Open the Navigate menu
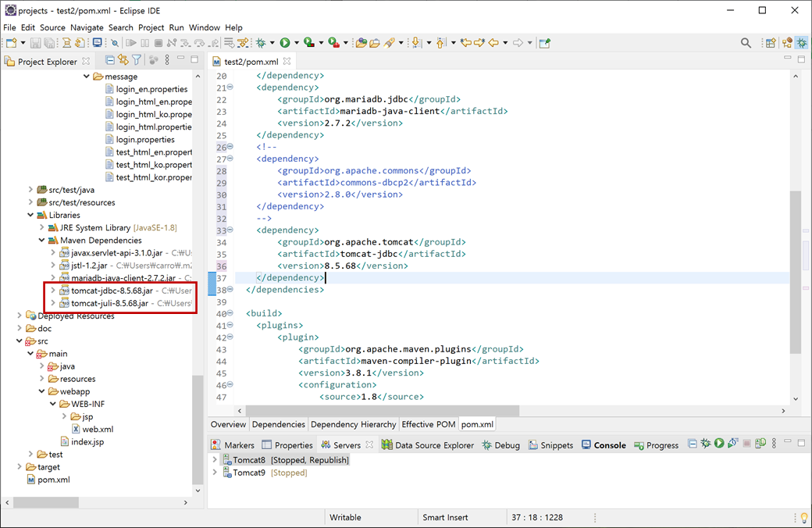The width and height of the screenshot is (812, 528). point(87,27)
